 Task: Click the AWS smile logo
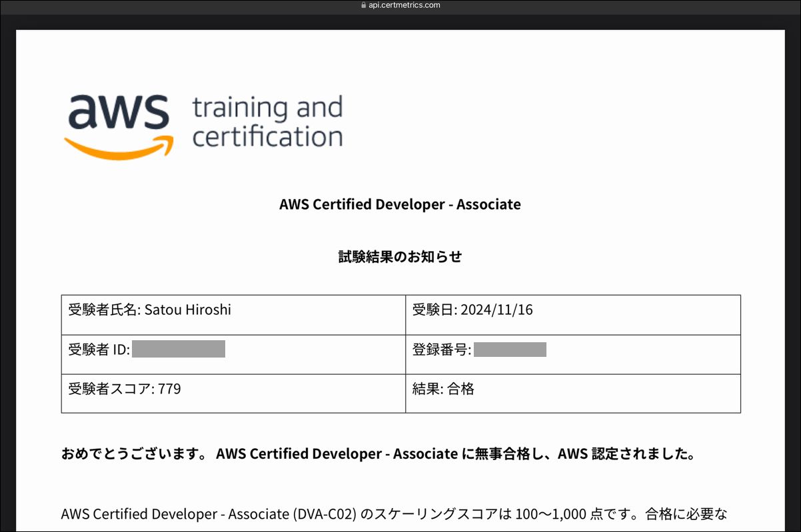pyautogui.click(x=119, y=126)
